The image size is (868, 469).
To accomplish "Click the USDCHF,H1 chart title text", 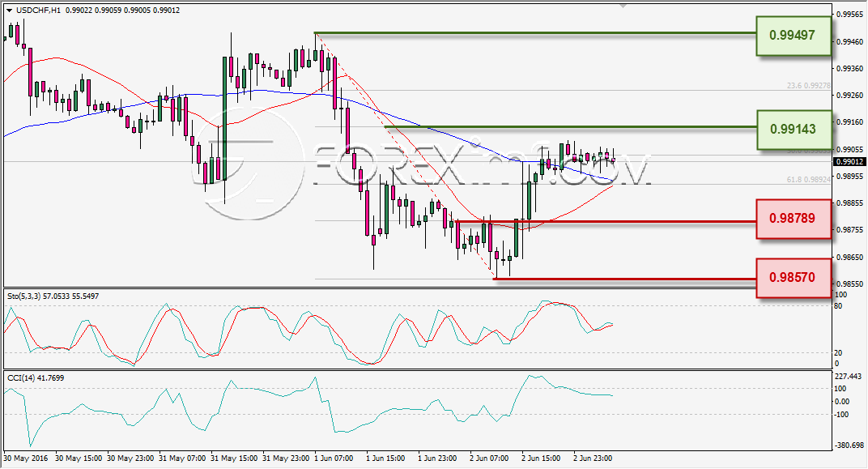I will (38, 10).
